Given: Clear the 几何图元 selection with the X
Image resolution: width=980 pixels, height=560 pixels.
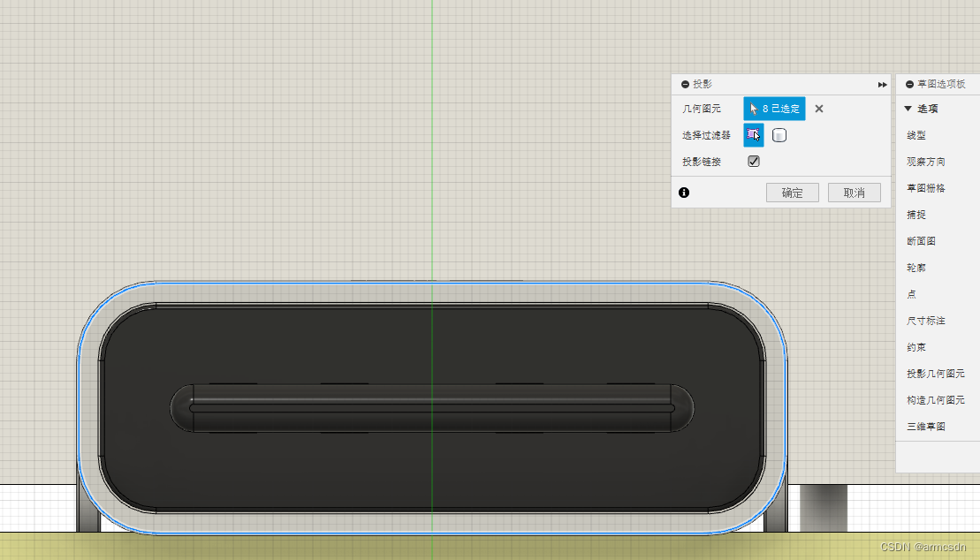Looking at the screenshot, I should click(x=819, y=109).
